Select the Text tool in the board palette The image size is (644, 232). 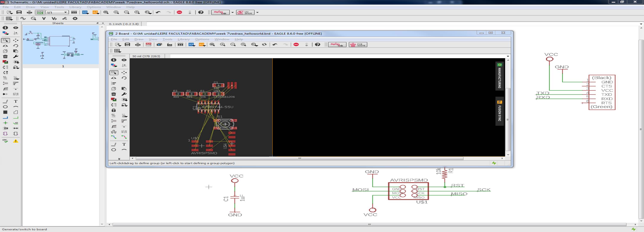(124, 145)
